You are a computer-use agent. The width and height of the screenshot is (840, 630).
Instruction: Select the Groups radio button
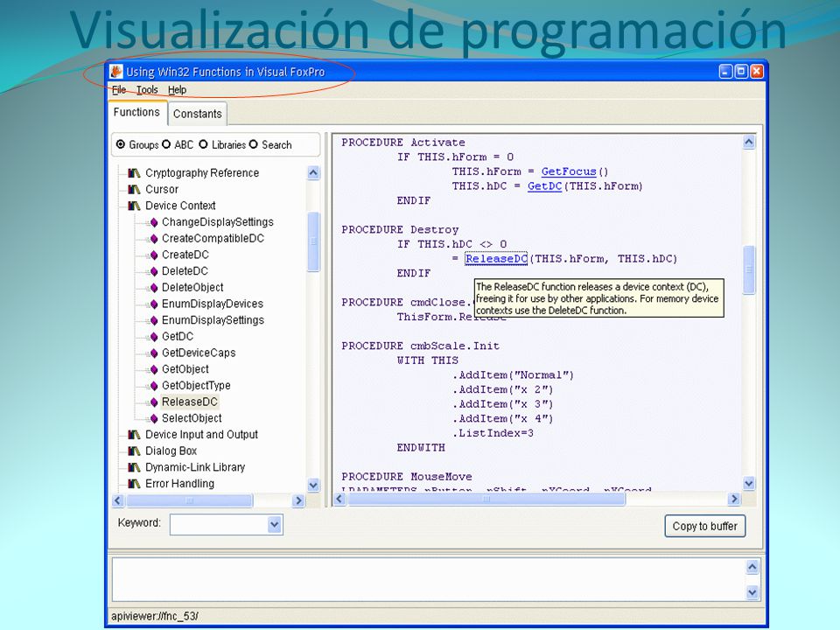tap(121, 144)
